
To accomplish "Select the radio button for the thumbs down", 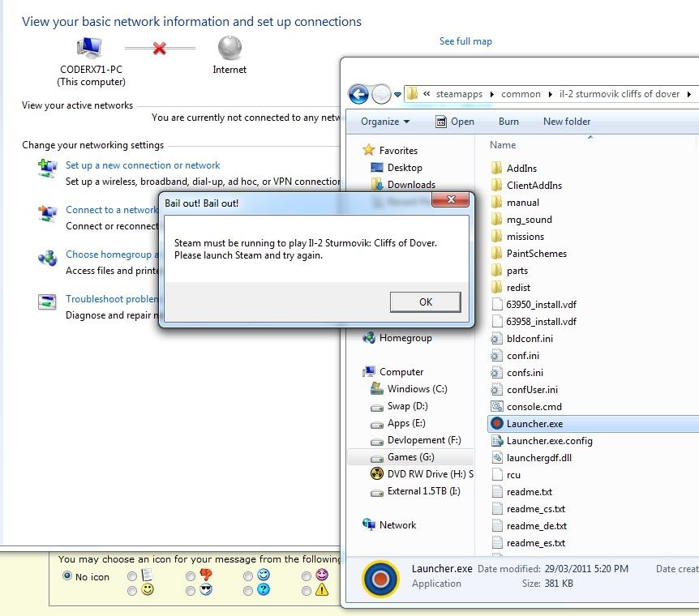I will 191,576.
